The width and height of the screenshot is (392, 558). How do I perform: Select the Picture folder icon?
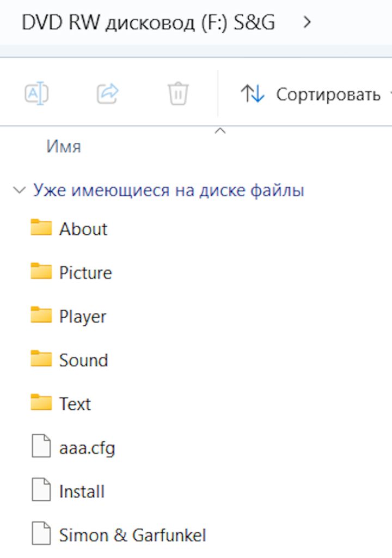pyautogui.click(x=41, y=271)
